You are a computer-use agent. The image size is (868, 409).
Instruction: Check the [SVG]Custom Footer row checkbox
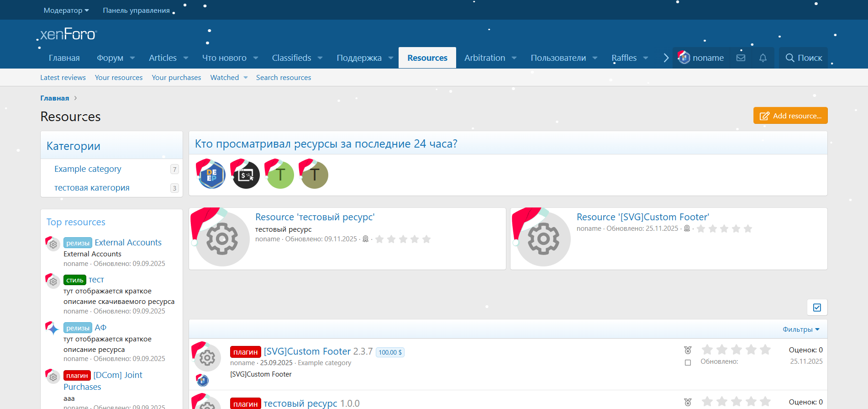pos(688,362)
